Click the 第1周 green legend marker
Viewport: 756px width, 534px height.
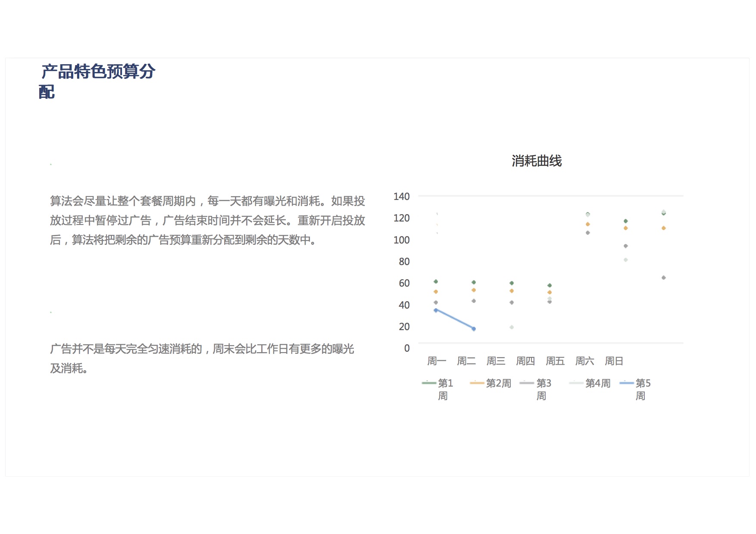coord(429,383)
